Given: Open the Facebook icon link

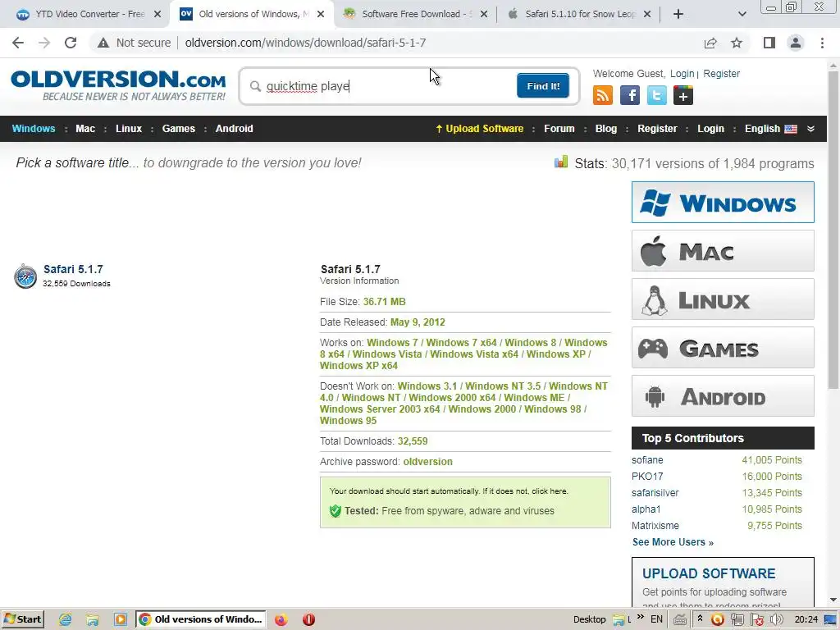Looking at the screenshot, I should click(630, 95).
